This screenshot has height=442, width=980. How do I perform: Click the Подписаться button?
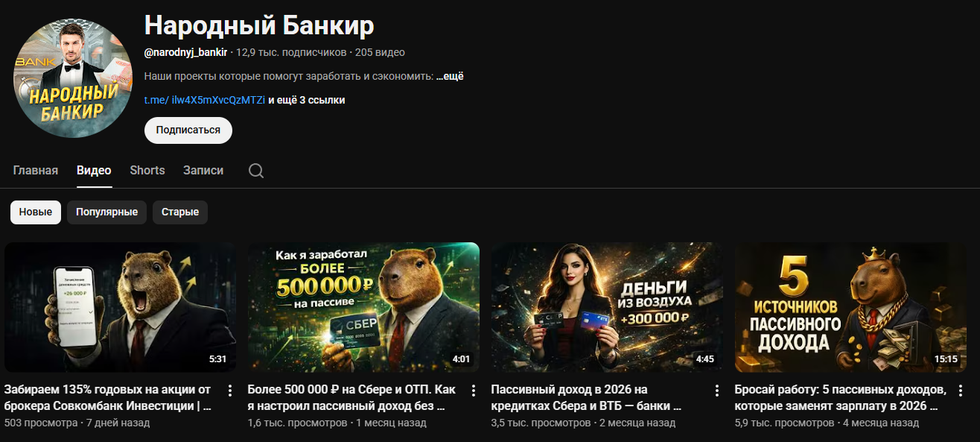pos(188,130)
